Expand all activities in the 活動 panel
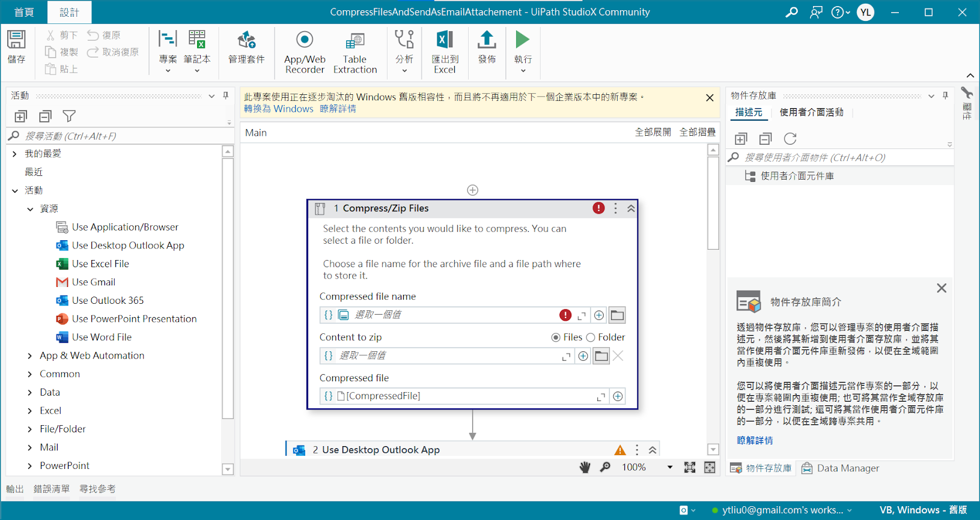 click(21, 116)
